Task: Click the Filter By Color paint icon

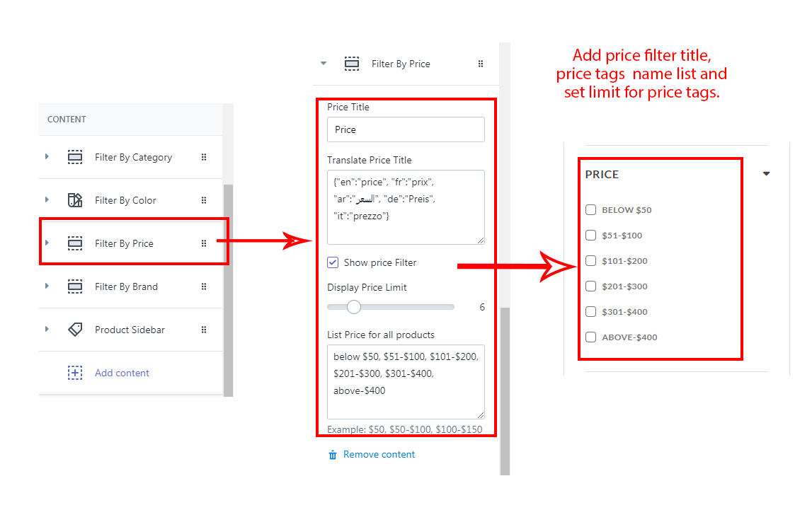Action: (x=75, y=200)
